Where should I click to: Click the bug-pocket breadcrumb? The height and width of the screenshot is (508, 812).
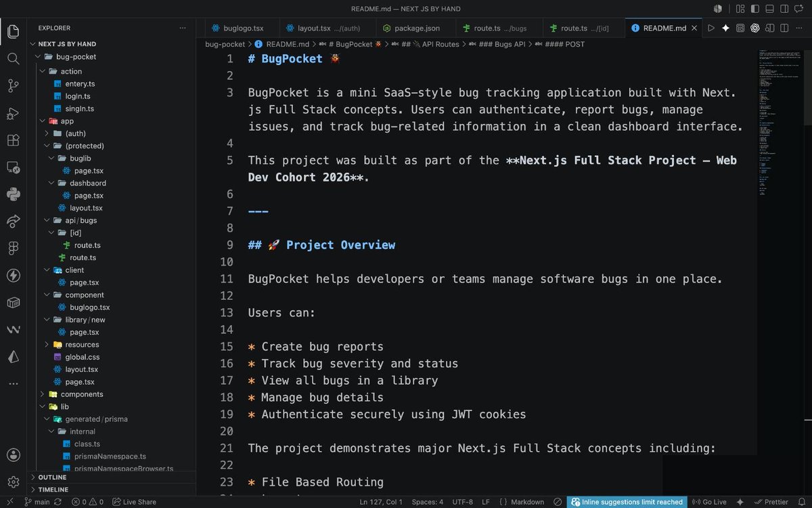click(x=225, y=44)
